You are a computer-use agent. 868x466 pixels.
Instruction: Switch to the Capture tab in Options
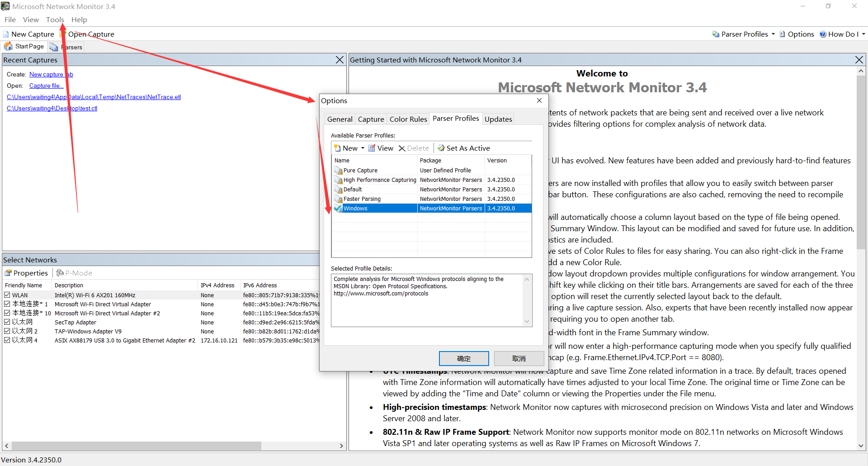click(371, 119)
